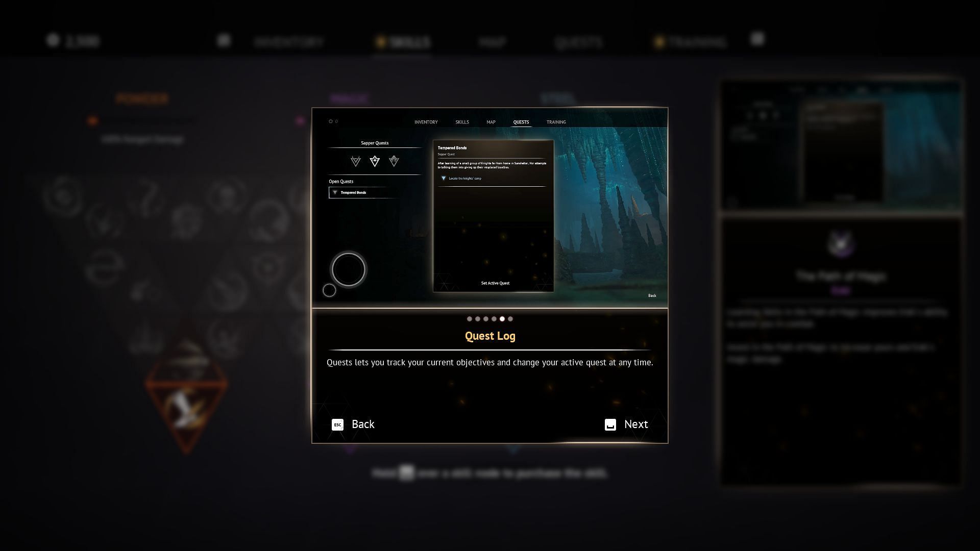
Task: Select Tempered Bonds quest entry
Action: [x=374, y=192]
